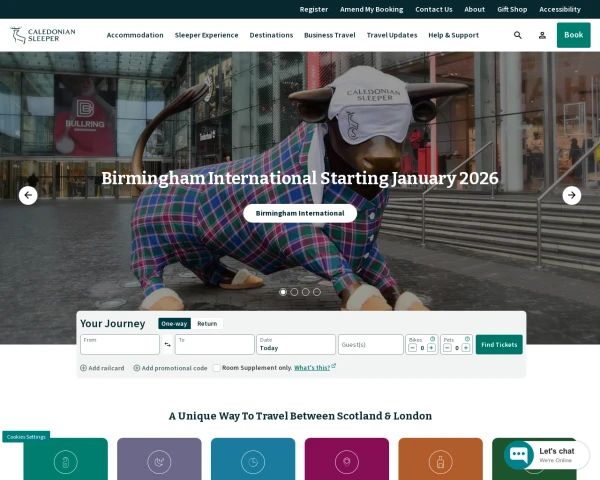Click the From station field
600x480 pixels.
coord(120,344)
